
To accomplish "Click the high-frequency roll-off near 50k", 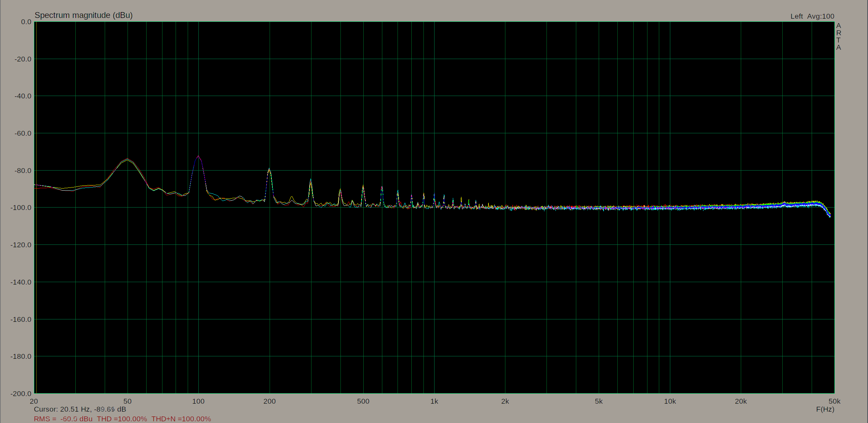I will pos(827,210).
